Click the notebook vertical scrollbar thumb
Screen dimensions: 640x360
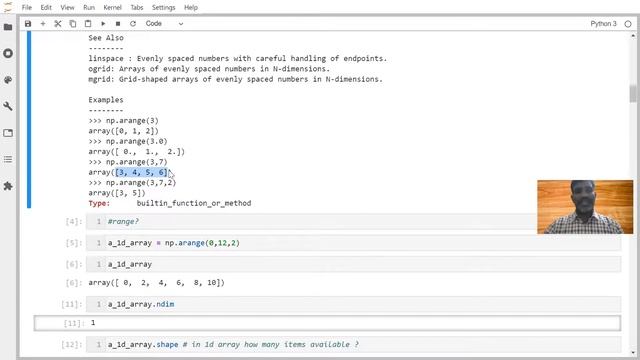(633, 93)
